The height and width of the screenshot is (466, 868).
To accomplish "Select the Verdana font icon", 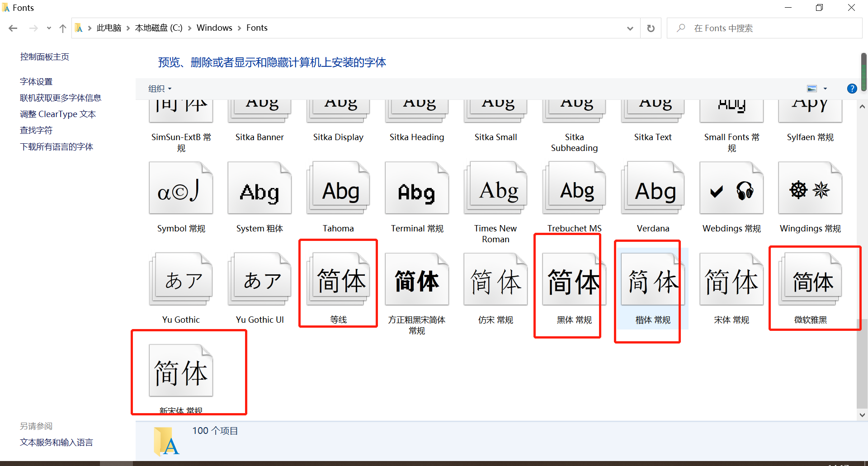I will [x=653, y=188].
